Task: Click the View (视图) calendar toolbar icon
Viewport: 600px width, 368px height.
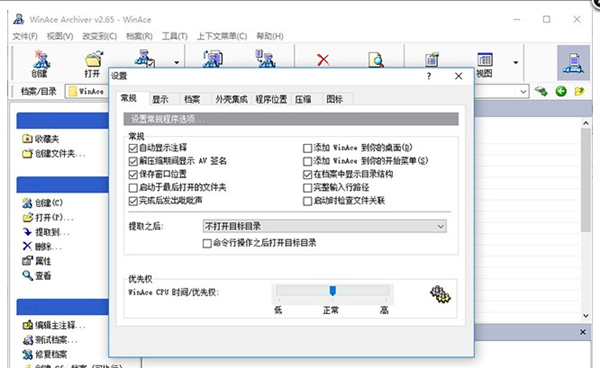Action: (484, 64)
